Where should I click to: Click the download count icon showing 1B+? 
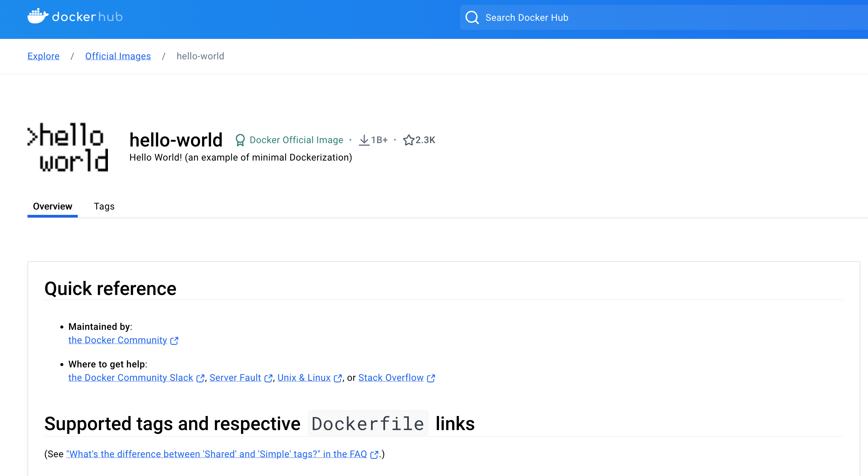[x=364, y=139]
